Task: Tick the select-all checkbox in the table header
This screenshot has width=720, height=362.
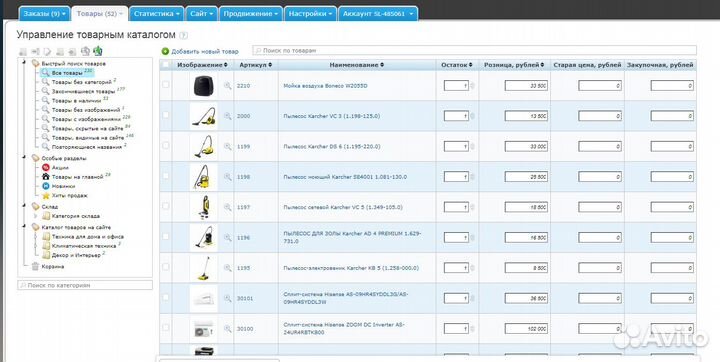Action: 166,65
